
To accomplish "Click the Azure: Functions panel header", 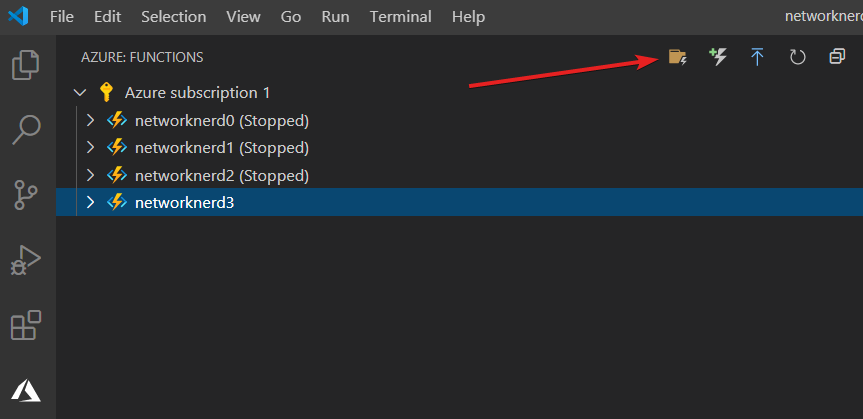I will tap(142, 57).
